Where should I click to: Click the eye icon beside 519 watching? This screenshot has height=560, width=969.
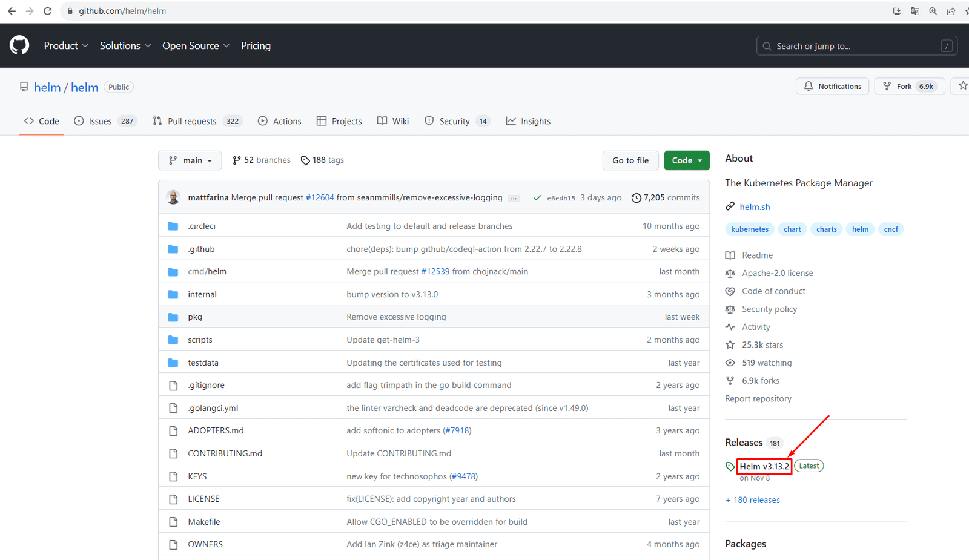point(730,363)
